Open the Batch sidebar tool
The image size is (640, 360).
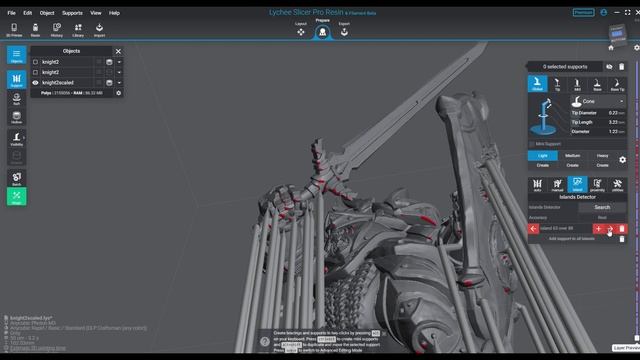(x=17, y=179)
